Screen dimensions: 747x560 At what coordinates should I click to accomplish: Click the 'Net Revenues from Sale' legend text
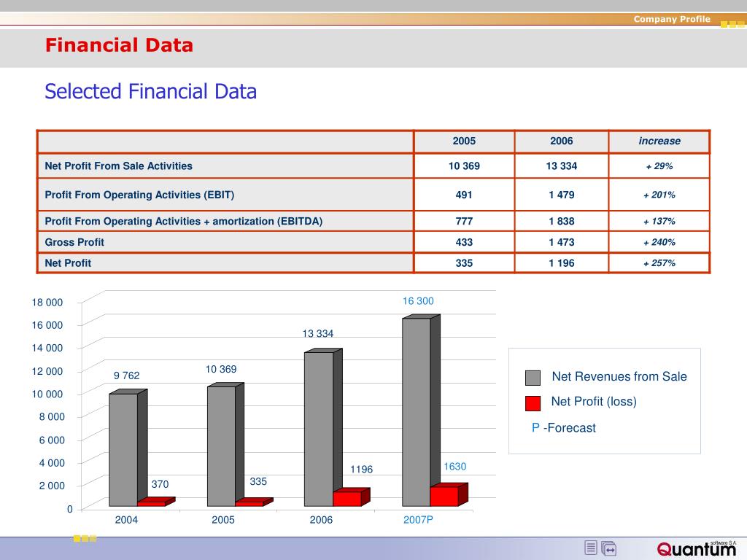(x=619, y=376)
